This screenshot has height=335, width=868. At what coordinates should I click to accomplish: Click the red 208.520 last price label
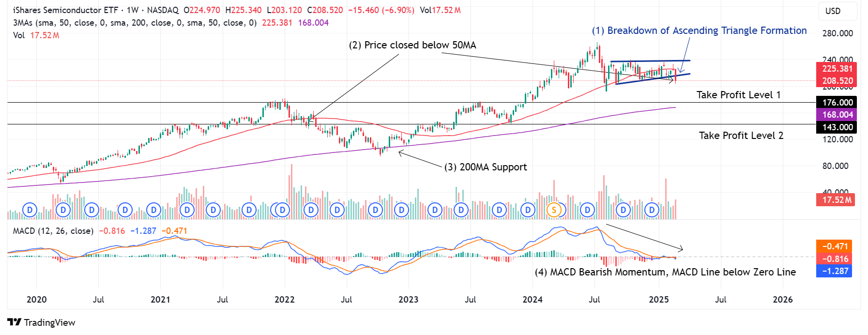click(x=837, y=81)
